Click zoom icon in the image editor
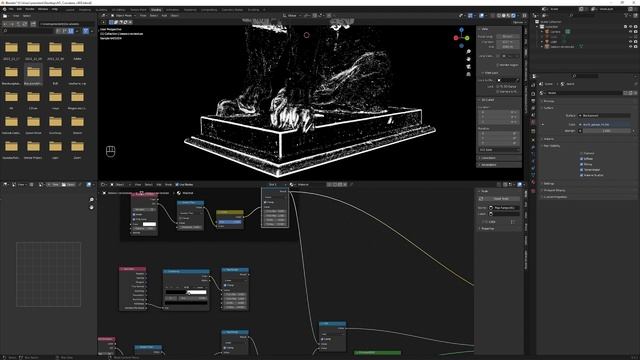 (91, 200)
